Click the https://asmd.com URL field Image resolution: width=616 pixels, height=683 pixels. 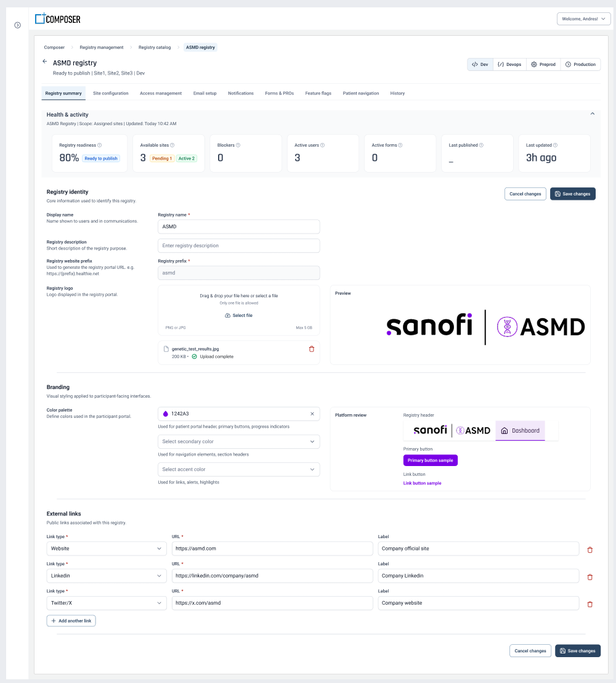[x=272, y=549]
